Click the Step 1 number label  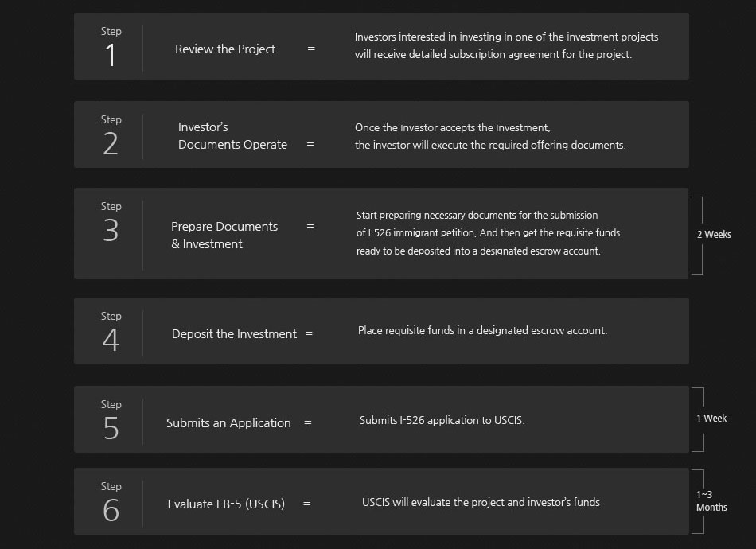coord(111,47)
